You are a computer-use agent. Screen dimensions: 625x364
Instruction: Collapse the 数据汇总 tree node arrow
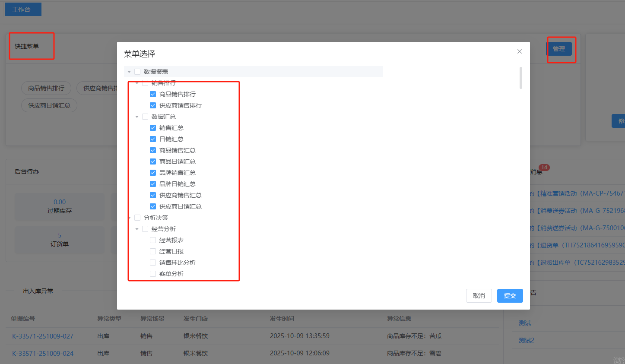pyautogui.click(x=137, y=117)
